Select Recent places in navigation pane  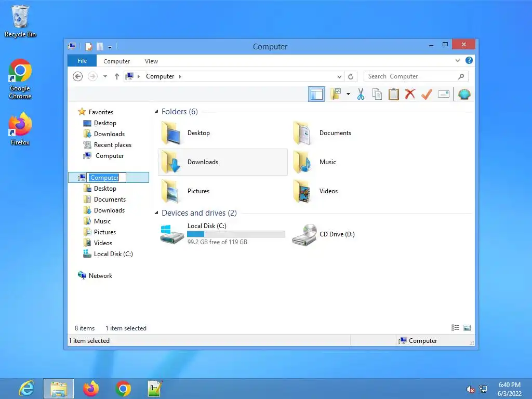113,145
